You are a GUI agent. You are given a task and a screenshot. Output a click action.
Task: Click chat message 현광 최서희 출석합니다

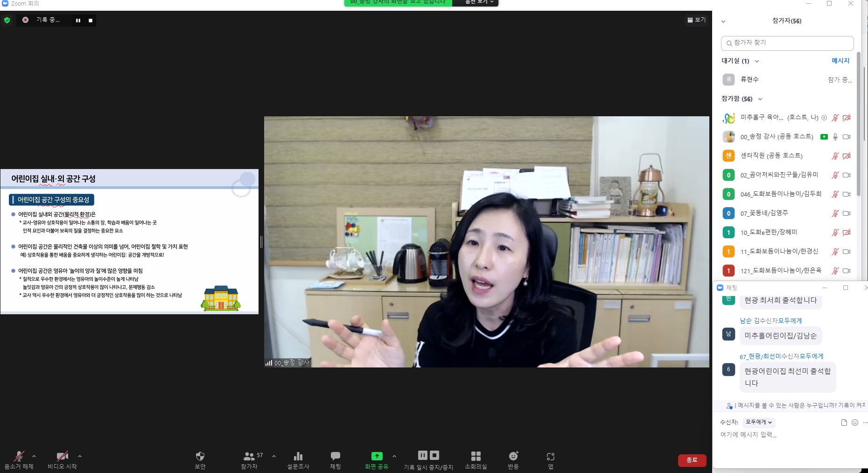(780, 300)
